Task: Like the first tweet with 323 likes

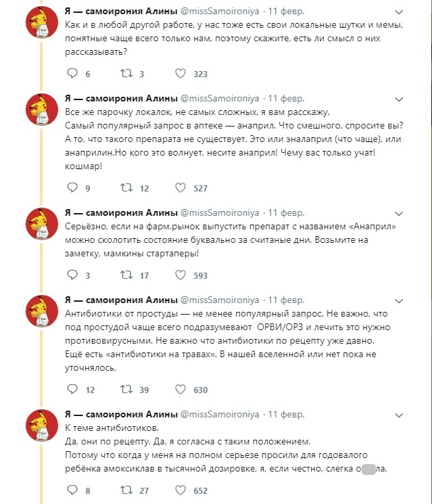Action: [181, 74]
